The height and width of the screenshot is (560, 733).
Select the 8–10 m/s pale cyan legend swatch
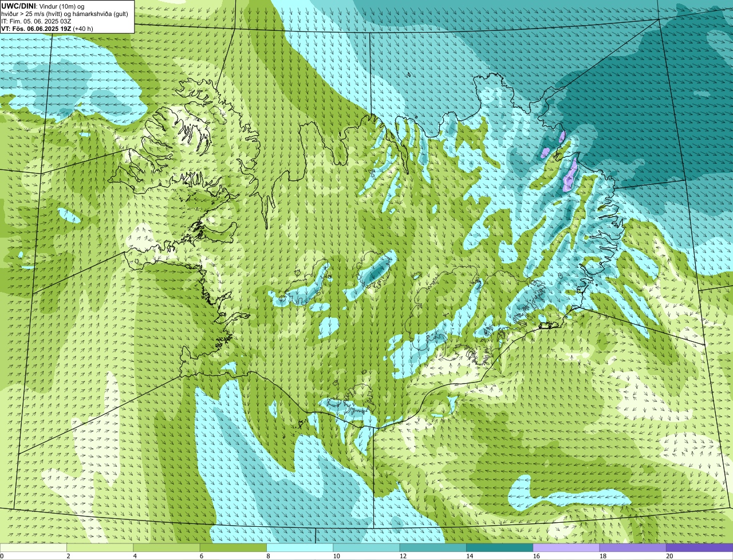pos(299,547)
